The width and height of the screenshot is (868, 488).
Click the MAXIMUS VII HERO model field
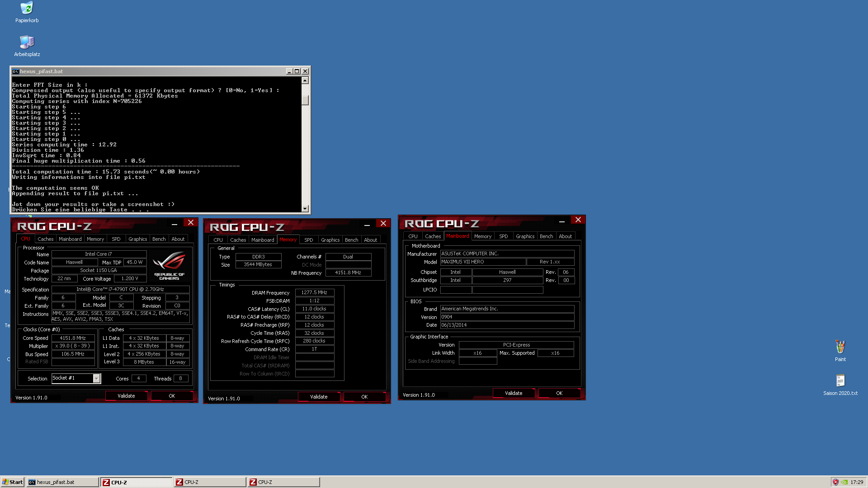coord(483,262)
